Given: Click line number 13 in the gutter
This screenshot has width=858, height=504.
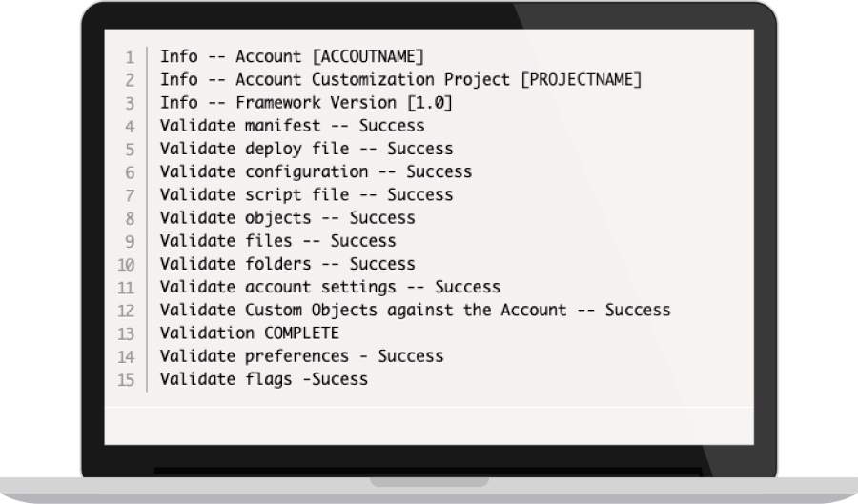Looking at the screenshot, I should coord(129,333).
